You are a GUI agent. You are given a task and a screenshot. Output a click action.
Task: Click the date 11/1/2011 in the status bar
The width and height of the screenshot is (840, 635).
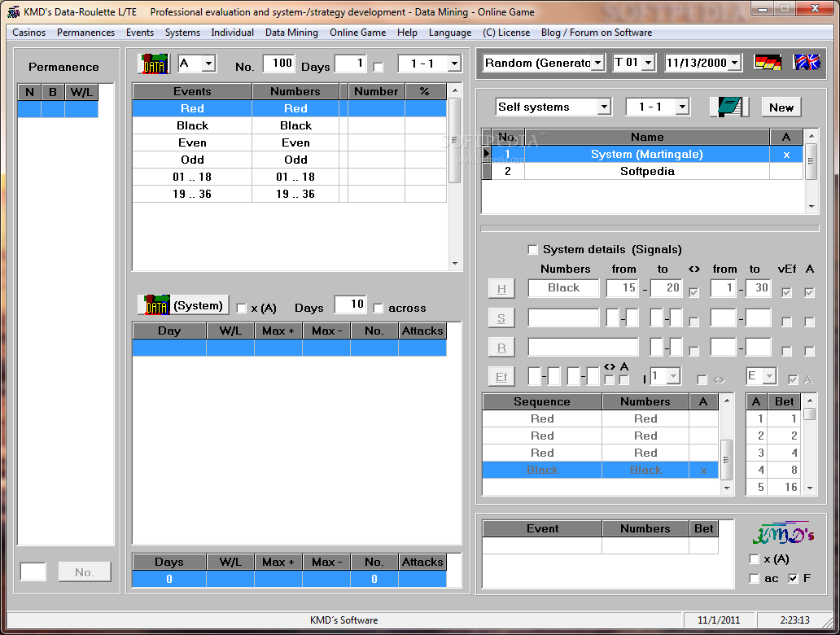719,620
